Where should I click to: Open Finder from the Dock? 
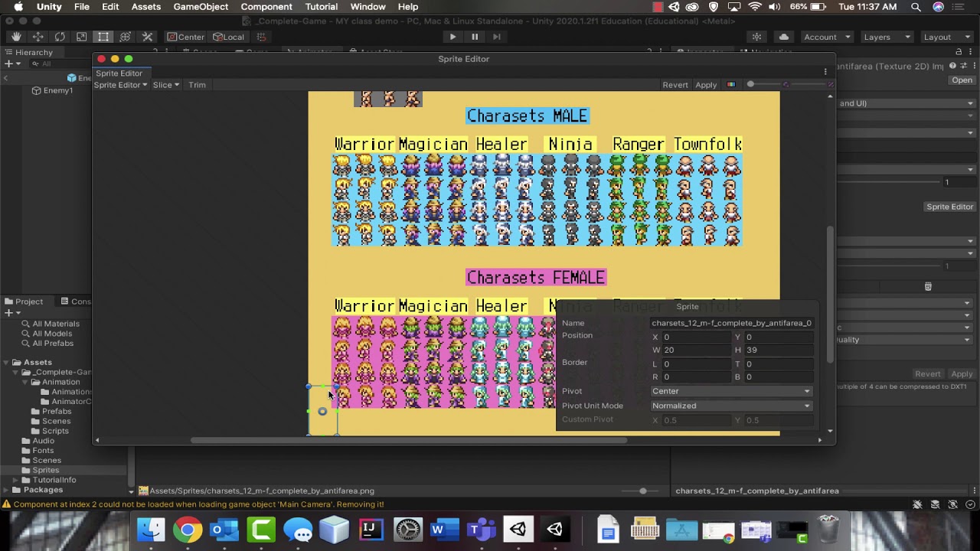[x=151, y=530]
